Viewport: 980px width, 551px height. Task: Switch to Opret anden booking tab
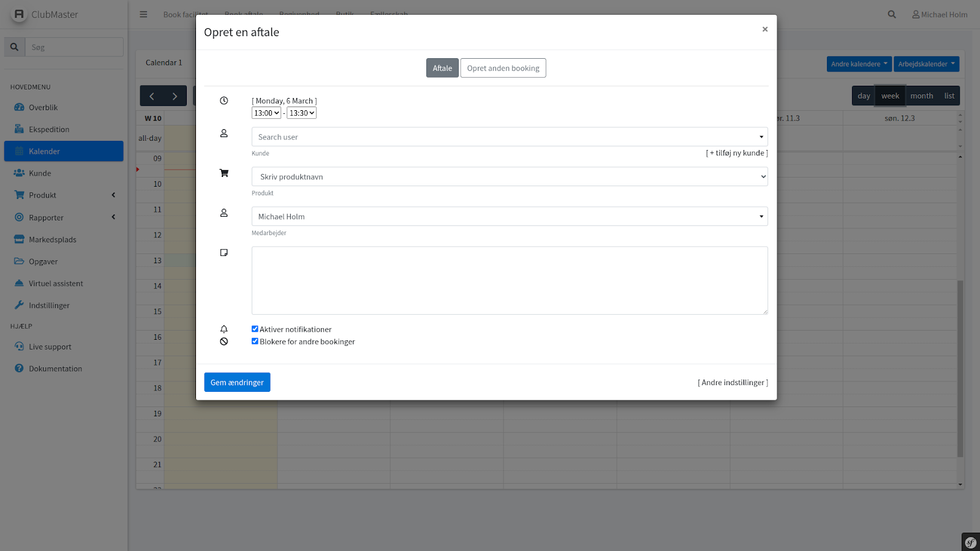click(x=503, y=68)
